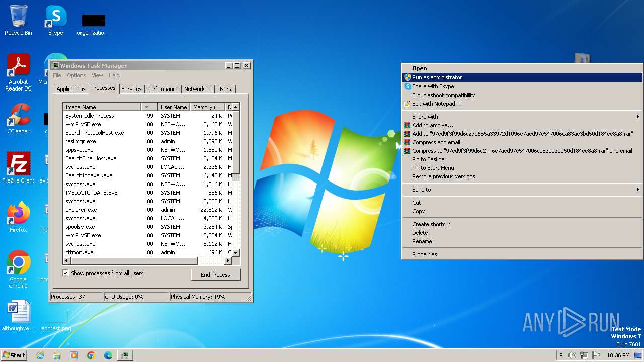Viewport: 644px width, 362px height.
Task: Select the althoughve Word document icon
Action: pos(18,315)
